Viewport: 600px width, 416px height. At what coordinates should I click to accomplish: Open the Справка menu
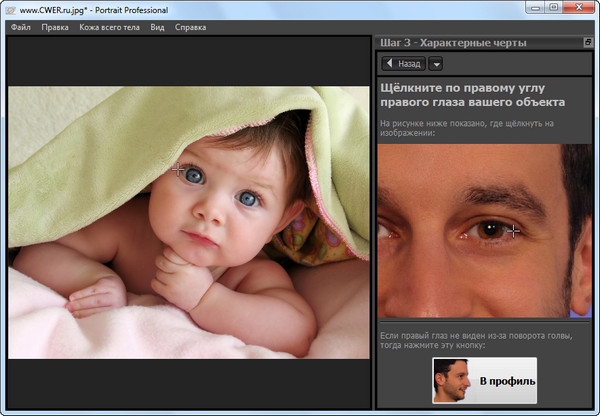[x=190, y=27]
